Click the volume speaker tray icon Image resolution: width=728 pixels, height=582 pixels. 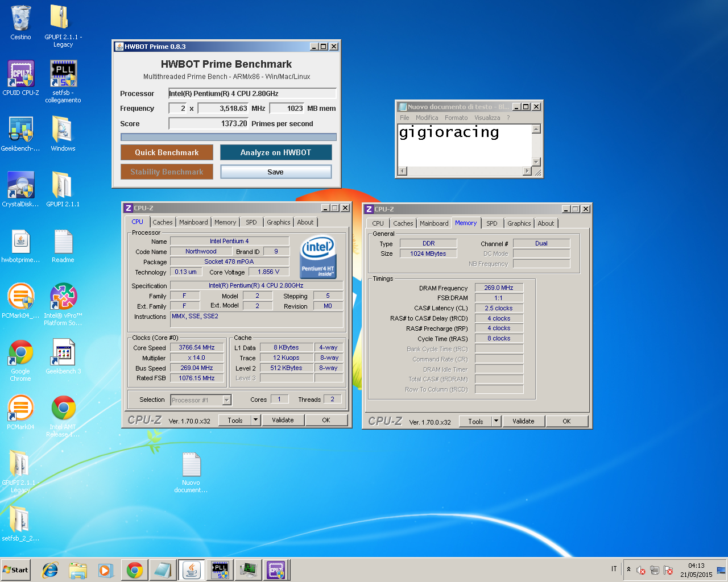click(x=641, y=570)
